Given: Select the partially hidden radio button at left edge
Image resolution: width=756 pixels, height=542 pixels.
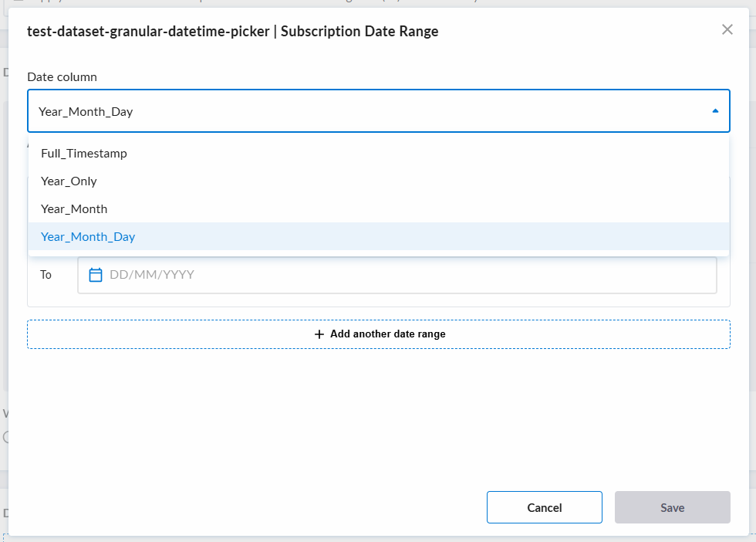Looking at the screenshot, I should click(x=6, y=437).
